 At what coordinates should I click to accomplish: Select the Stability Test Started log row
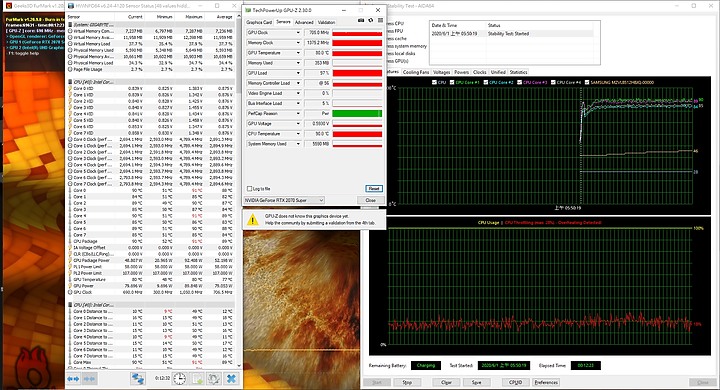(512, 34)
